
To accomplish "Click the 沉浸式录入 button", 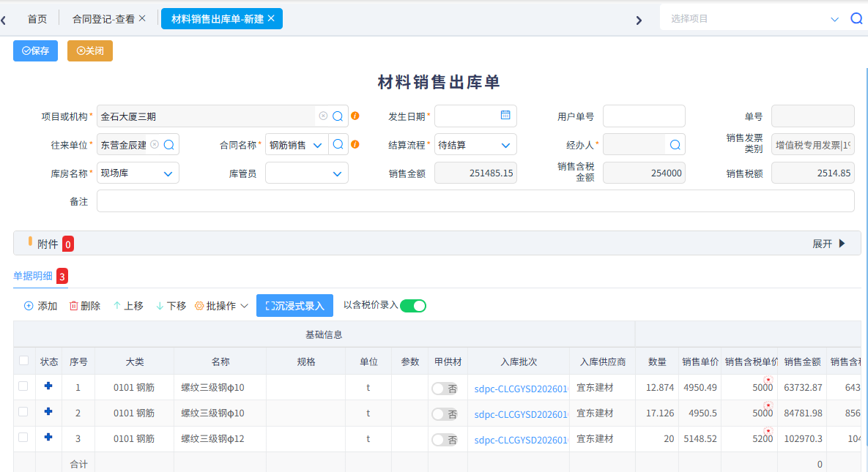I will click(294, 306).
